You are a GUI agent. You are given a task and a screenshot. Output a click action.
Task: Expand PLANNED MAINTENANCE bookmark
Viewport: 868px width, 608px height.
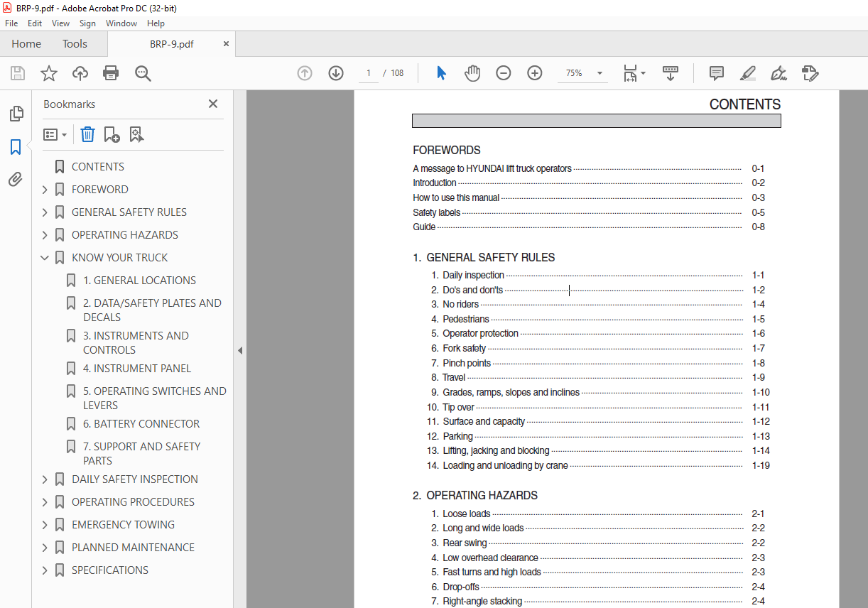coord(45,548)
